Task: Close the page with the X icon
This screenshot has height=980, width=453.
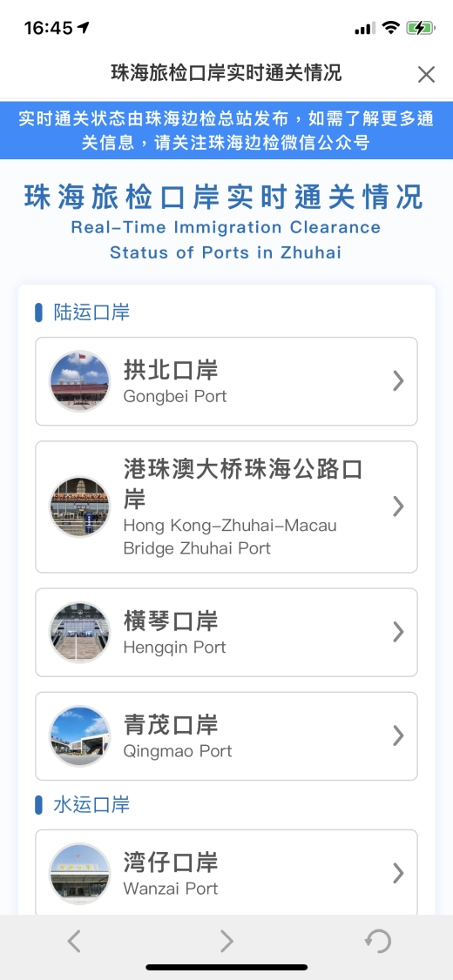Action: (x=426, y=74)
